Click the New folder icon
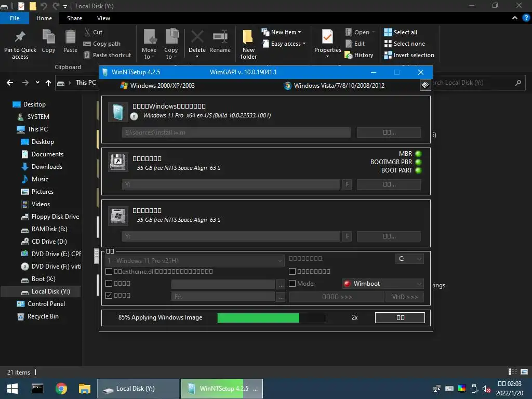 pos(248,37)
